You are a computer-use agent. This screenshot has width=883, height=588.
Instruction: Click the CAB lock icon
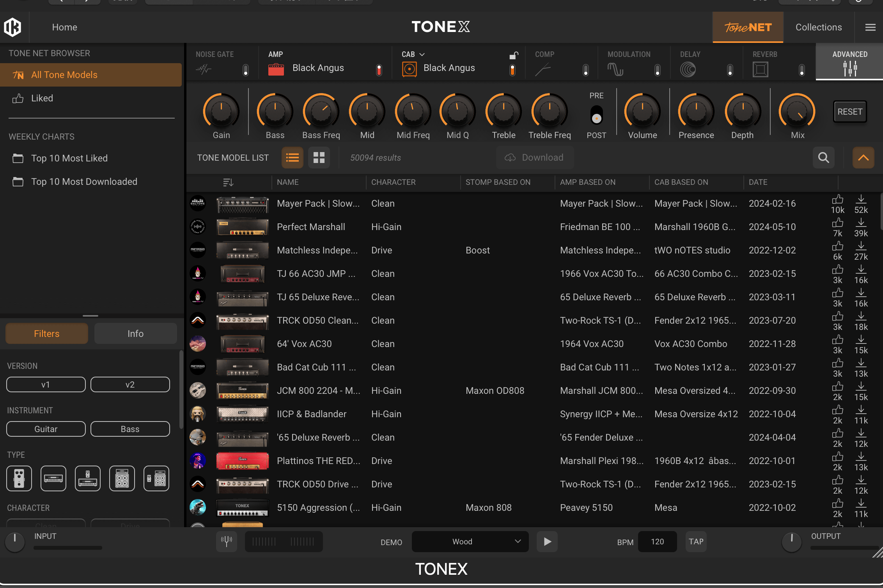pos(514,55)
